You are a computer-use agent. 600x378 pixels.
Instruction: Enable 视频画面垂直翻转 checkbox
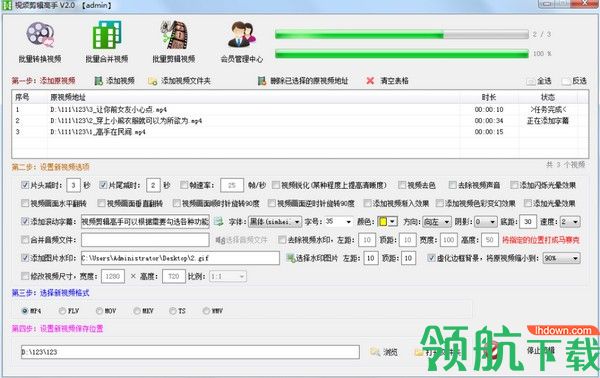coord(101,203)
